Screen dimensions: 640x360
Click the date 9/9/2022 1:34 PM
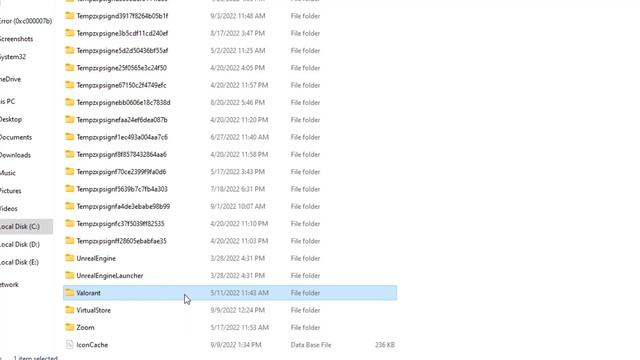[x=236, y=345]
